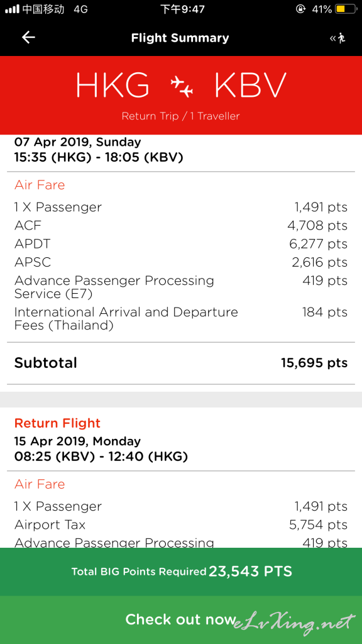This screenshot has width=362, height=644.
Task: Tap the first Air Fare heading
Action: click(40, 185)
